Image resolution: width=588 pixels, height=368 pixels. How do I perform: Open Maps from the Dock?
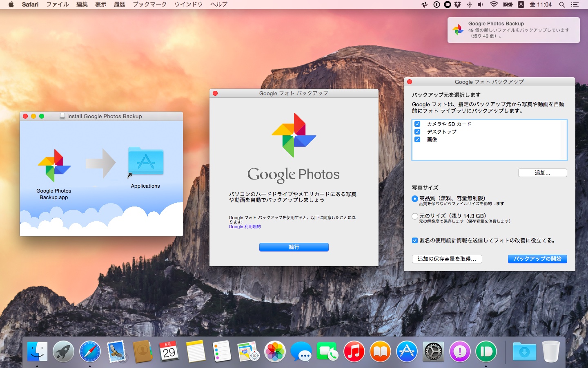pos(248,352)
